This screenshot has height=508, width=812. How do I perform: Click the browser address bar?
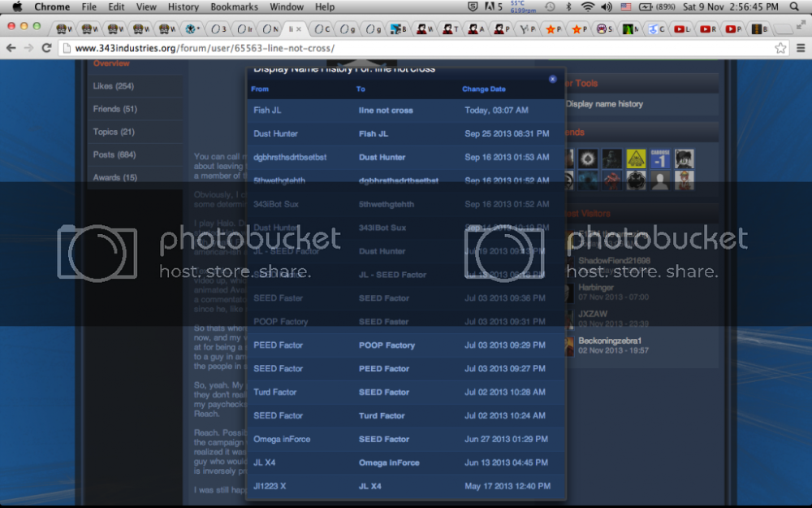406,48
